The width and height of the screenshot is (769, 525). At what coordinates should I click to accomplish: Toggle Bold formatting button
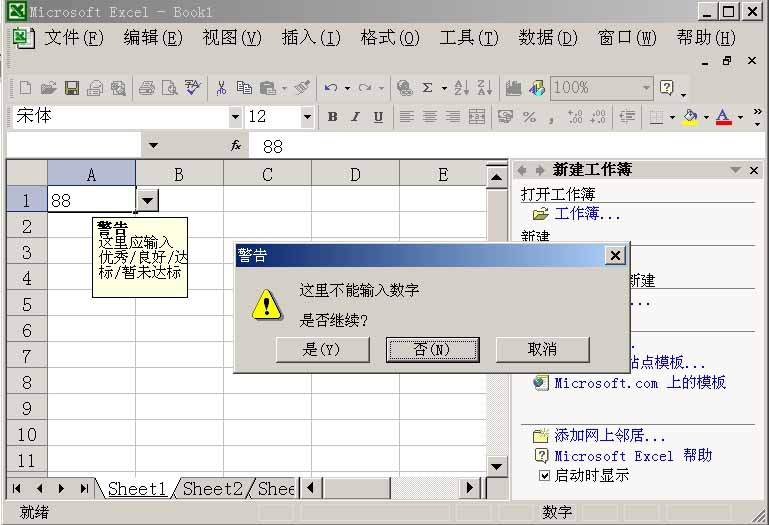tap(333, 117)
